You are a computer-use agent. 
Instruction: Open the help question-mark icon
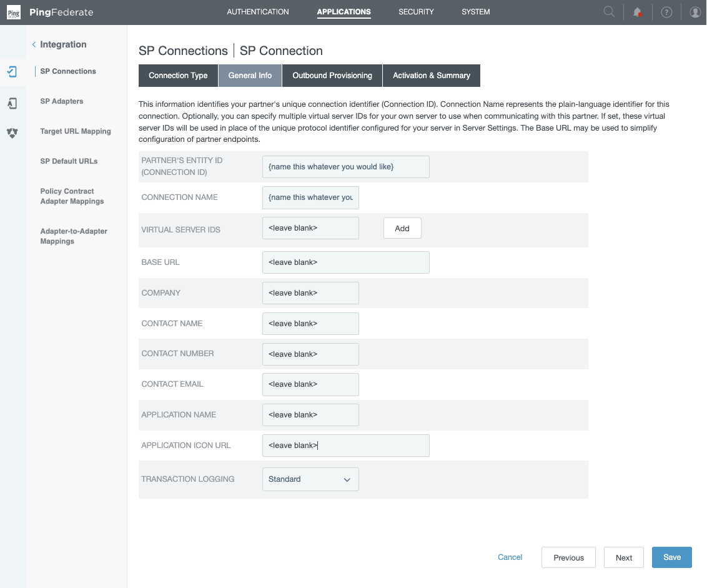(666, 12)
